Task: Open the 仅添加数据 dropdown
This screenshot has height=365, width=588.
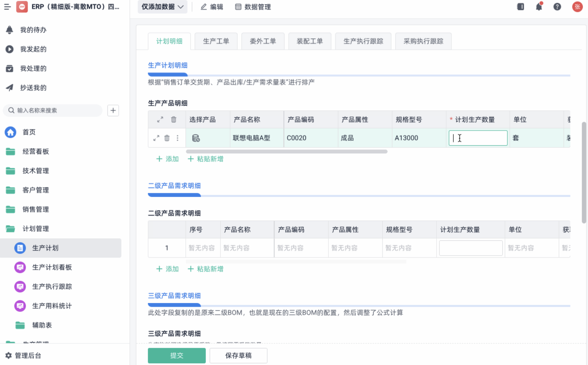Action: (x=162, y=7)
